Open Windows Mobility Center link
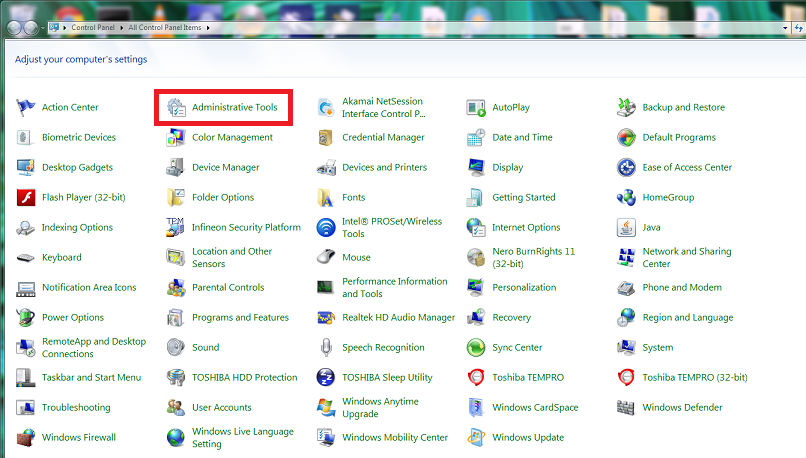This screenshot has width=806, height=458. [x=395, y=437]
